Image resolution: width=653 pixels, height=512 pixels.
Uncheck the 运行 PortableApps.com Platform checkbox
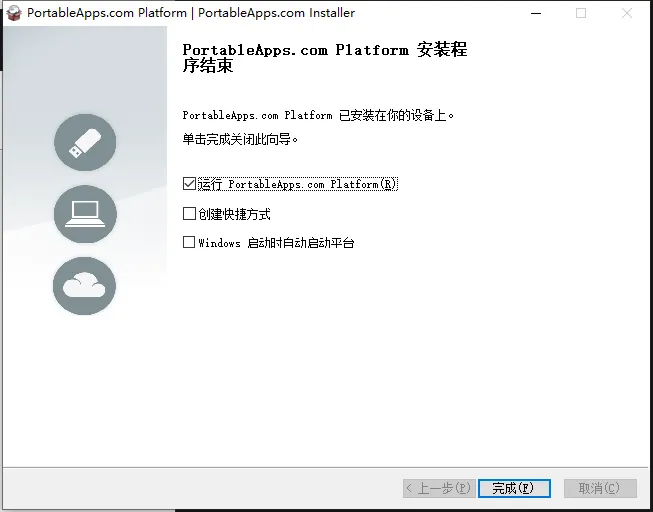189,184
